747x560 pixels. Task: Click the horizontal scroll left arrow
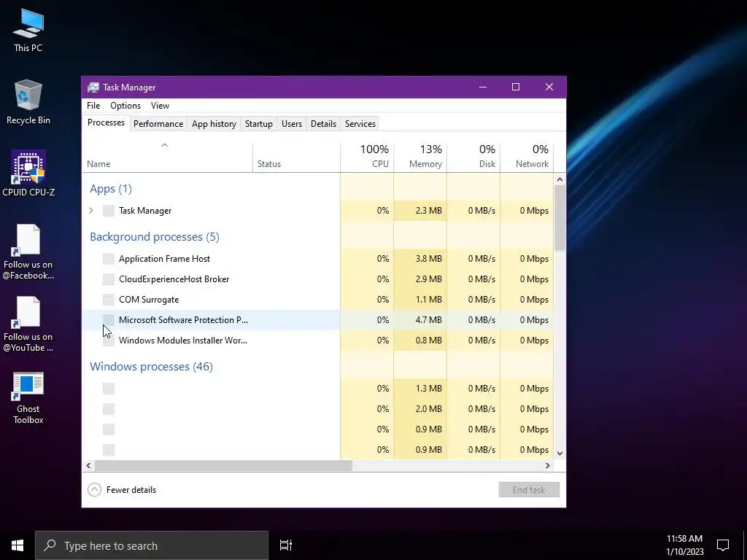click(x=88, y=465)
